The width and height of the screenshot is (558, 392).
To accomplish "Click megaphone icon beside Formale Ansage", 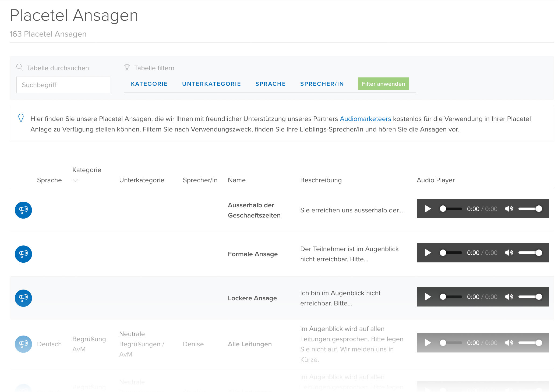I will pyautogui.click(x=23, y=254).
